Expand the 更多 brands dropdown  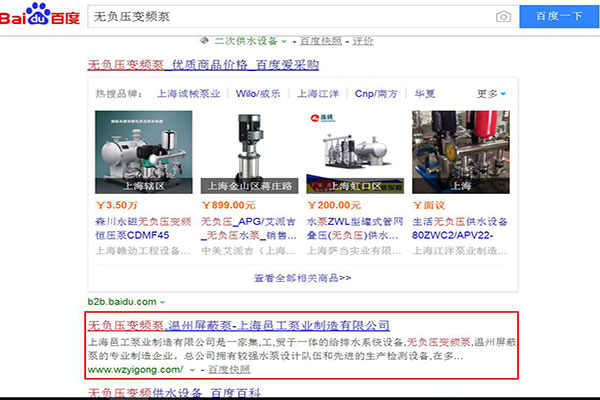pos(491,94)
